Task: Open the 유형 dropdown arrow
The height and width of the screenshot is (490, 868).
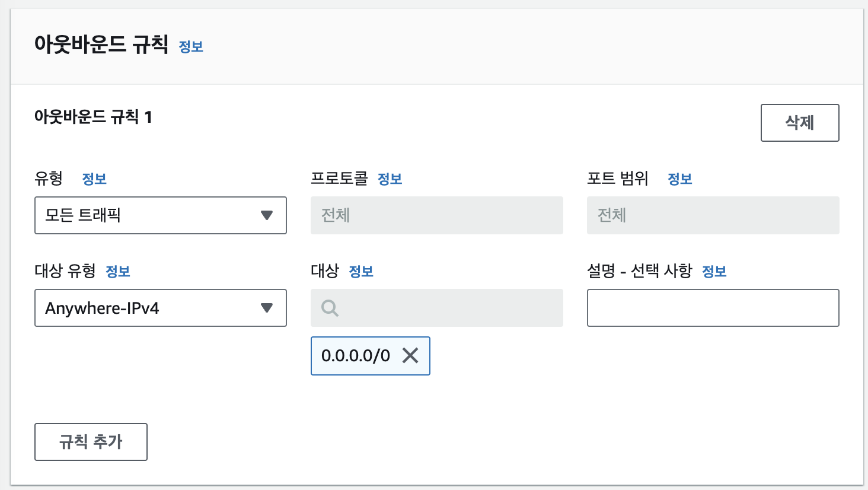Action: [x=267, y=215]
